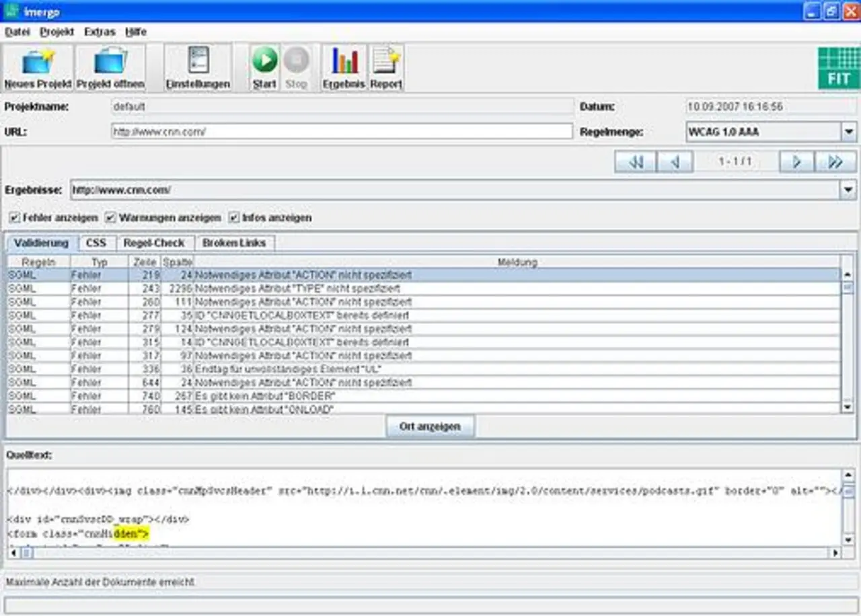Screen dimensions: 861x616
Task: Select the row with missing TYPE attribute
Action: (303, 288)
